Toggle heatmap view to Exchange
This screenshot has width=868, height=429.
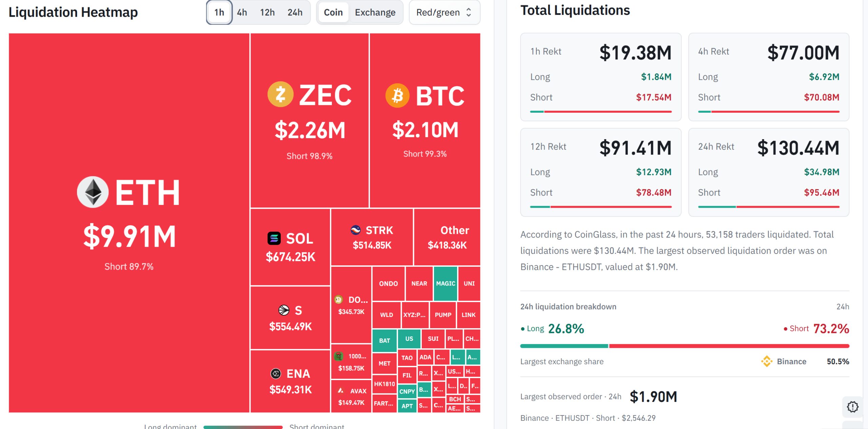coord(375,13)
